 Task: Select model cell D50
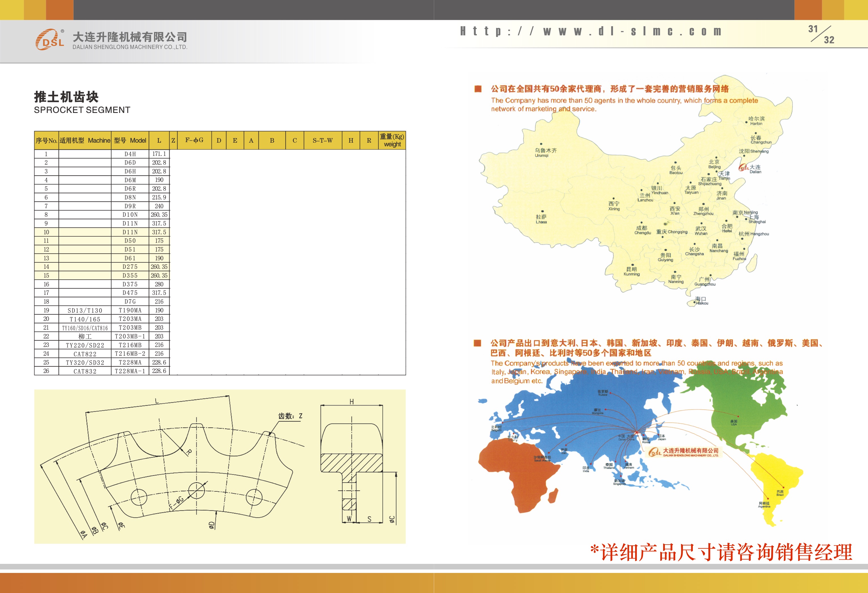click(130, 241)
